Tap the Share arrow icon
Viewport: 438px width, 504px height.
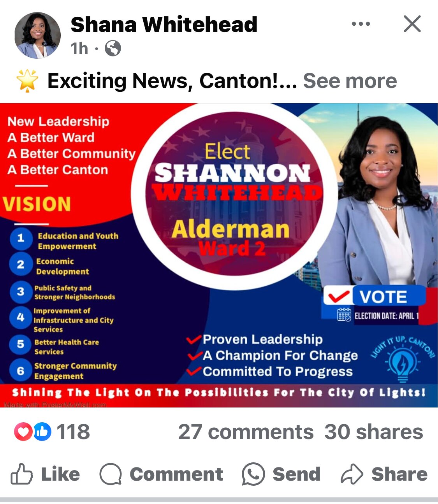pos(352,474)
